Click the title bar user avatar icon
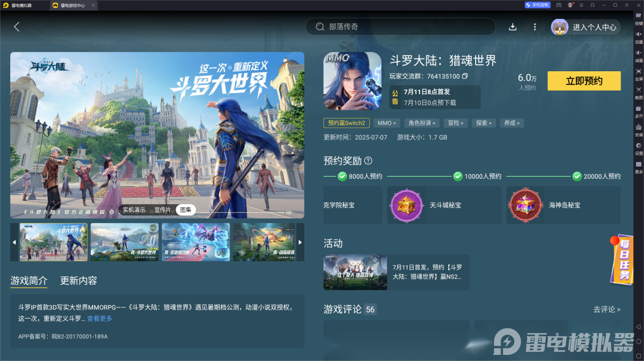The image size is (644, 361). coord(570,5)
